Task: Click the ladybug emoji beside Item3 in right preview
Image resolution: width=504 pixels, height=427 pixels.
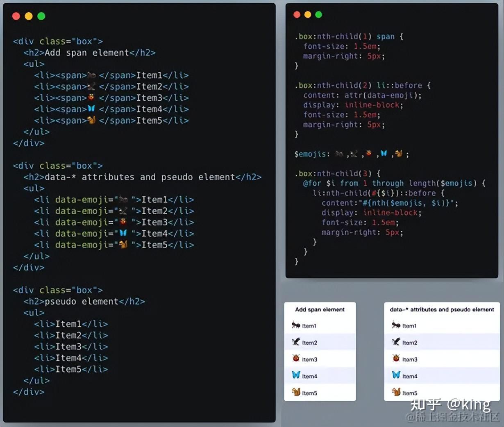Action: point(396,359)
